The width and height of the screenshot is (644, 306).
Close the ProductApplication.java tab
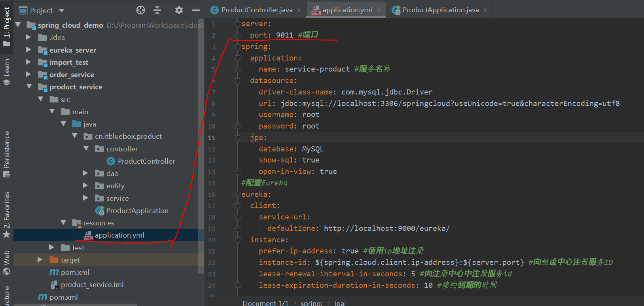[x=485, y=10]
